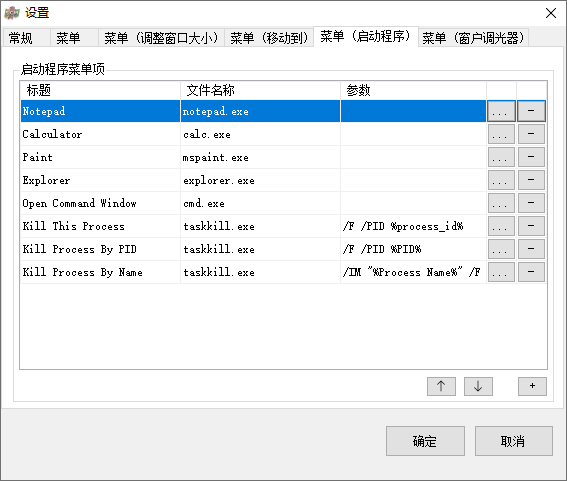Open 菜单（调整窗口大小）tab

[x=162, y=38]
